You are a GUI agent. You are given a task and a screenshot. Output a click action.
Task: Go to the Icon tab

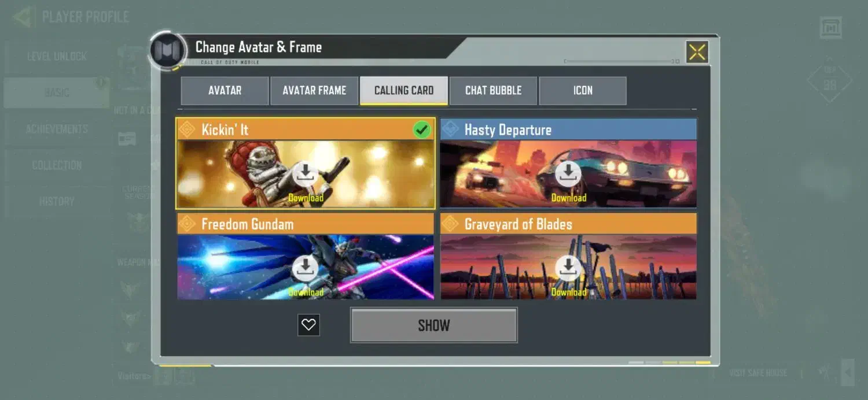(x=583, y=91)
